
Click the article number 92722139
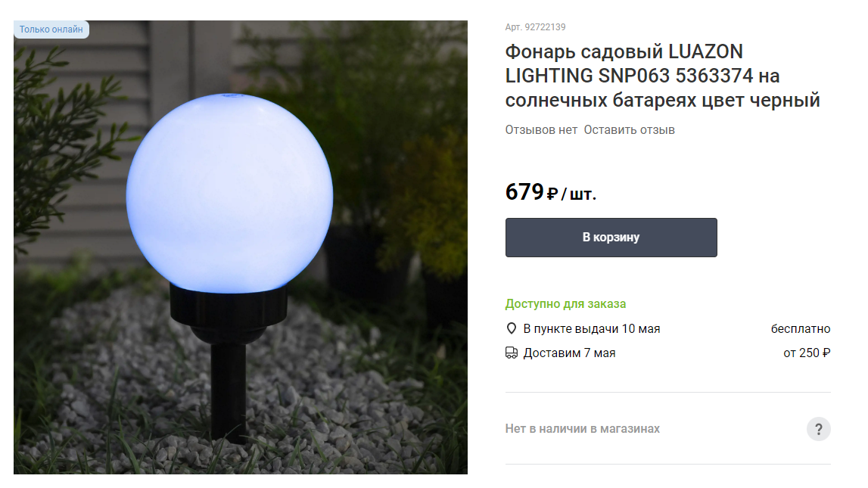click(535, 27)
